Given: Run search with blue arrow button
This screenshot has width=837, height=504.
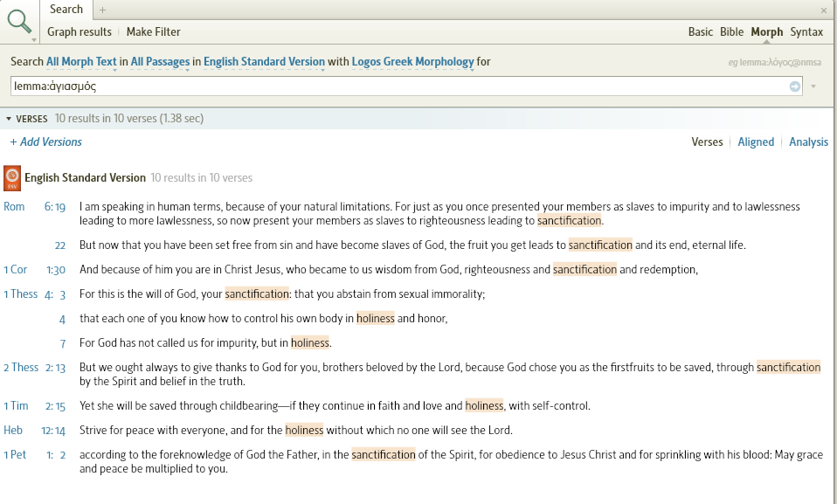Looking at the screenshot, I should pos(795,86).
